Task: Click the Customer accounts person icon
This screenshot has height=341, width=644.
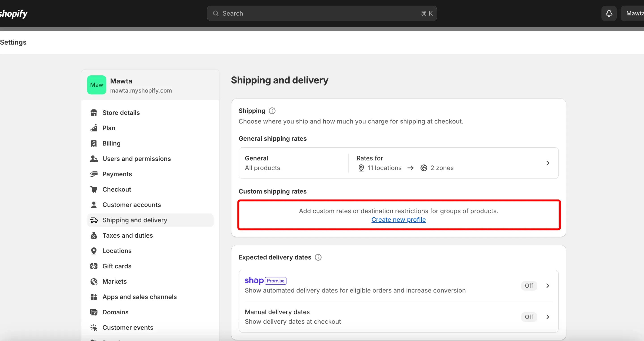Action: coord(94,205)
